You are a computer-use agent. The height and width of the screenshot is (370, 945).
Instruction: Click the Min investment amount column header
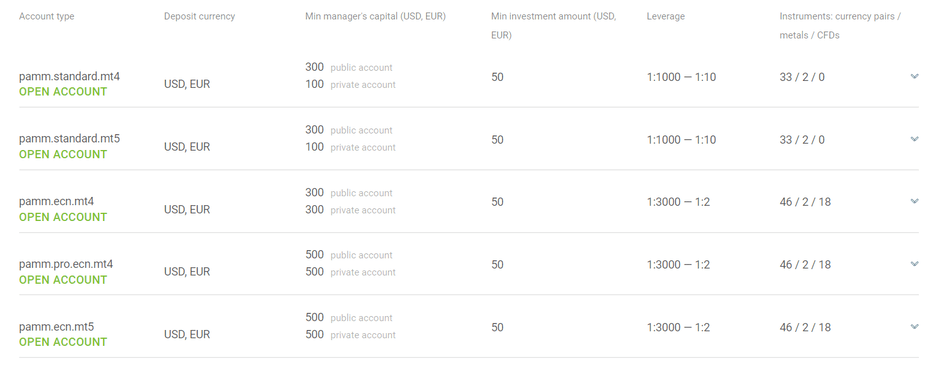[x=553, y=25]
